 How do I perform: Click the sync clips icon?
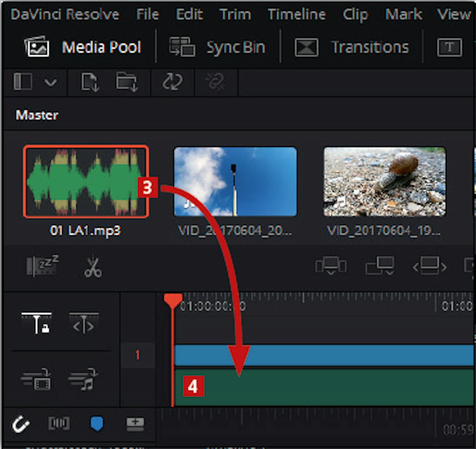[x=172, y=82]
